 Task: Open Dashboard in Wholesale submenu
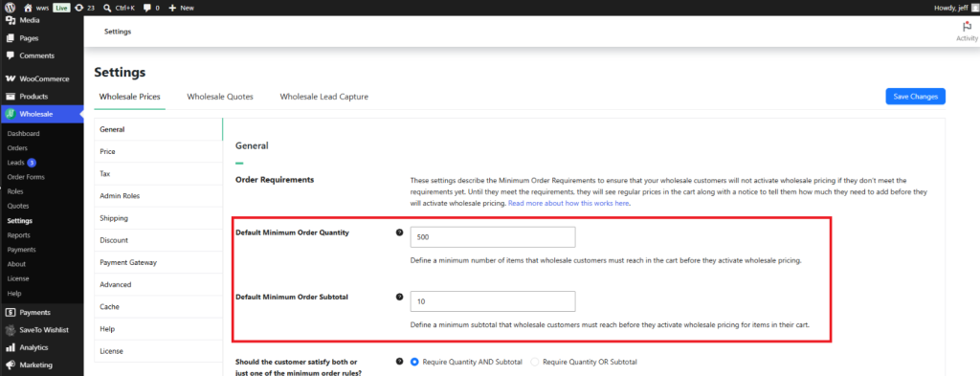[24, 134]
